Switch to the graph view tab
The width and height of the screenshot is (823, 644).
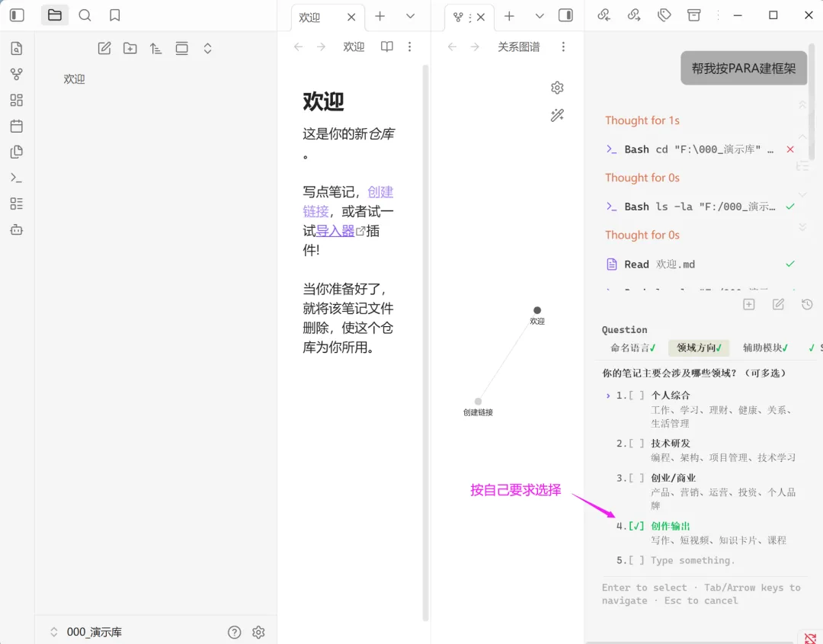point(458,18)
